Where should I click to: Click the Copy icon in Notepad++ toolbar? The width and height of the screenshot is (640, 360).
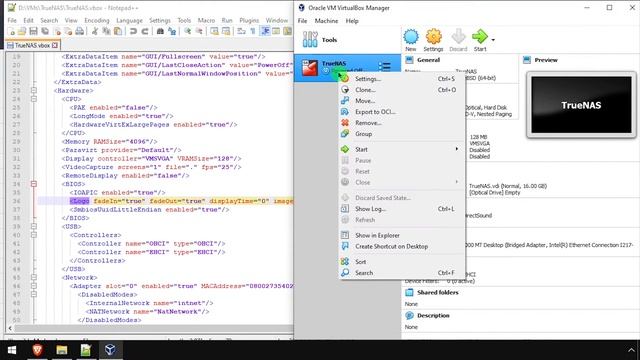[106, 31]
